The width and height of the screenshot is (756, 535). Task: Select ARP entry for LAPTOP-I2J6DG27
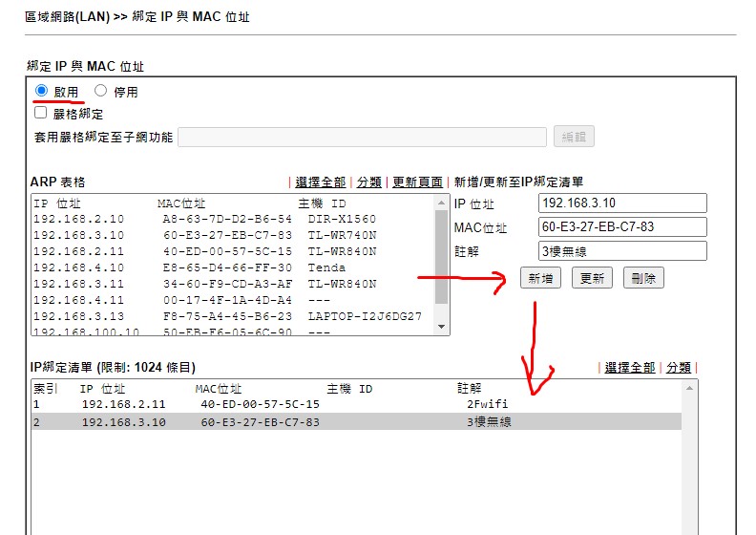tap(231, 316)
